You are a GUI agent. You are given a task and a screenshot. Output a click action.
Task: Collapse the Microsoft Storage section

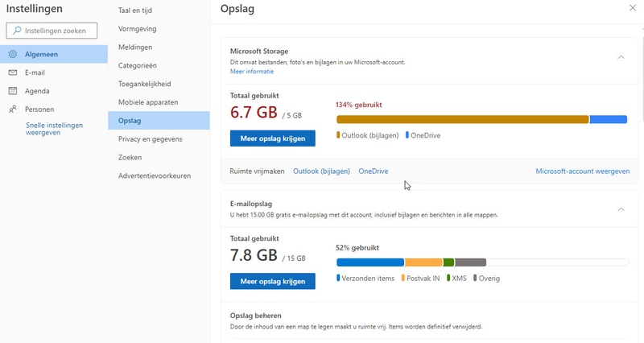click(621, 56)
